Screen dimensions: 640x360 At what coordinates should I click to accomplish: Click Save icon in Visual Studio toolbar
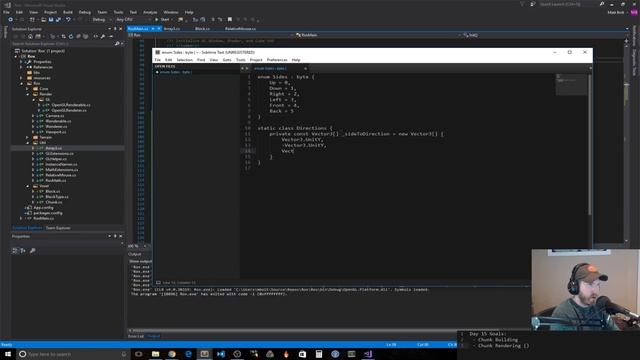51,20
